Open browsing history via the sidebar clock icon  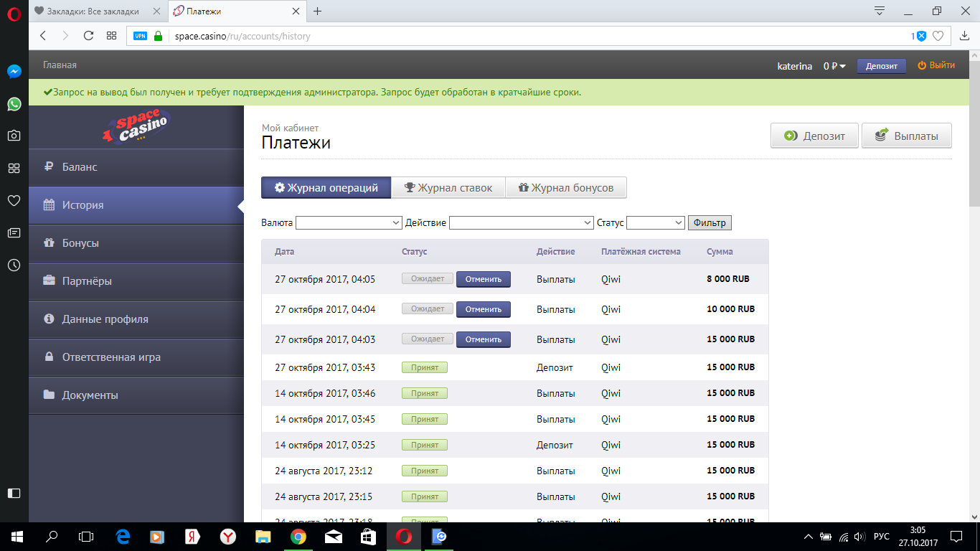coord(14,265)
